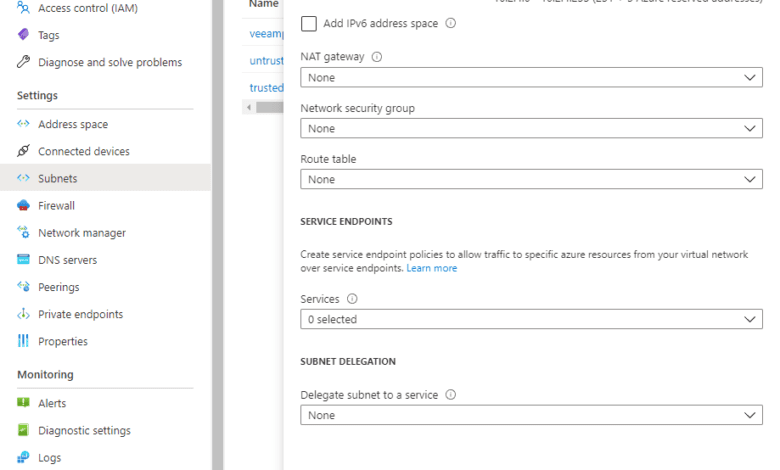Image resolution: width=780 pixels, height=470 pixels.
Task: Click the green Alerts icon
Action: coord(23,402)
